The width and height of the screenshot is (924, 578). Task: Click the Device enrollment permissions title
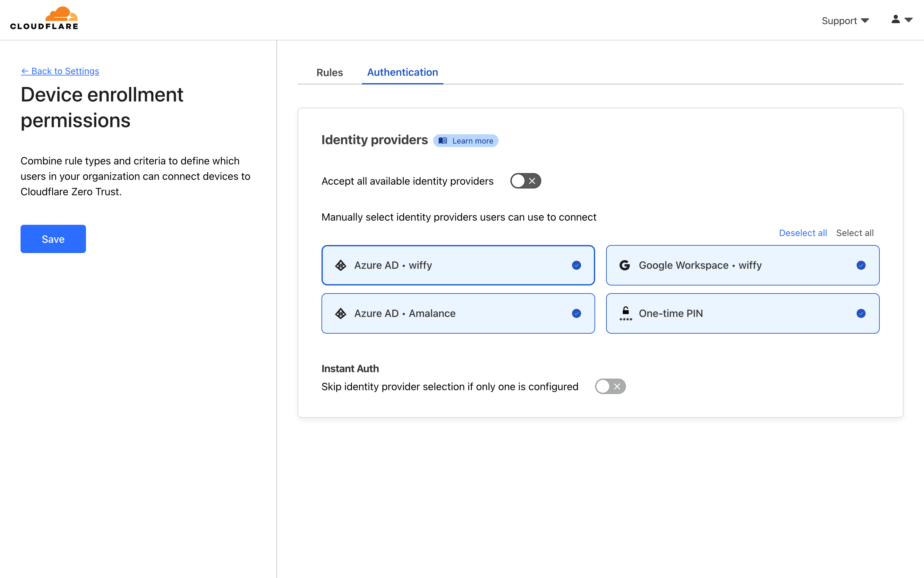coord(102,108)
